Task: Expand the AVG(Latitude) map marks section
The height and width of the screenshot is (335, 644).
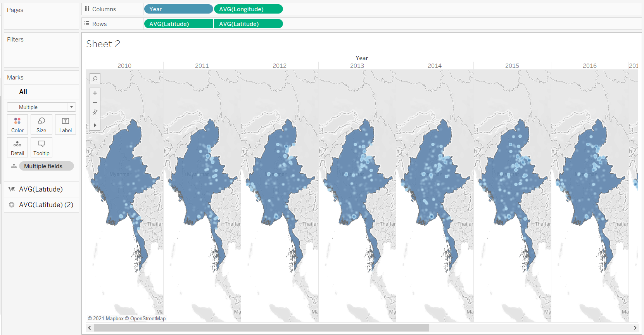Action: coord(41,189)
